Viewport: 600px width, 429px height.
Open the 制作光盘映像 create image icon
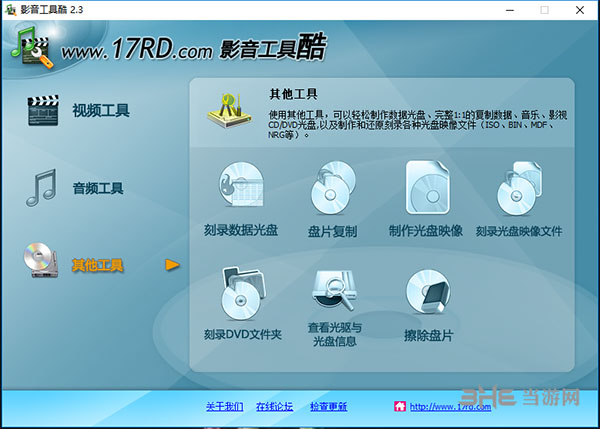click(x=427, y=187)
